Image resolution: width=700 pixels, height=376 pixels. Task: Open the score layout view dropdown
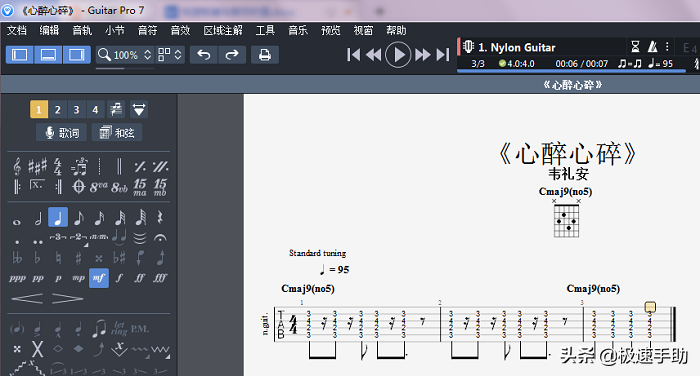coord(170,55)
